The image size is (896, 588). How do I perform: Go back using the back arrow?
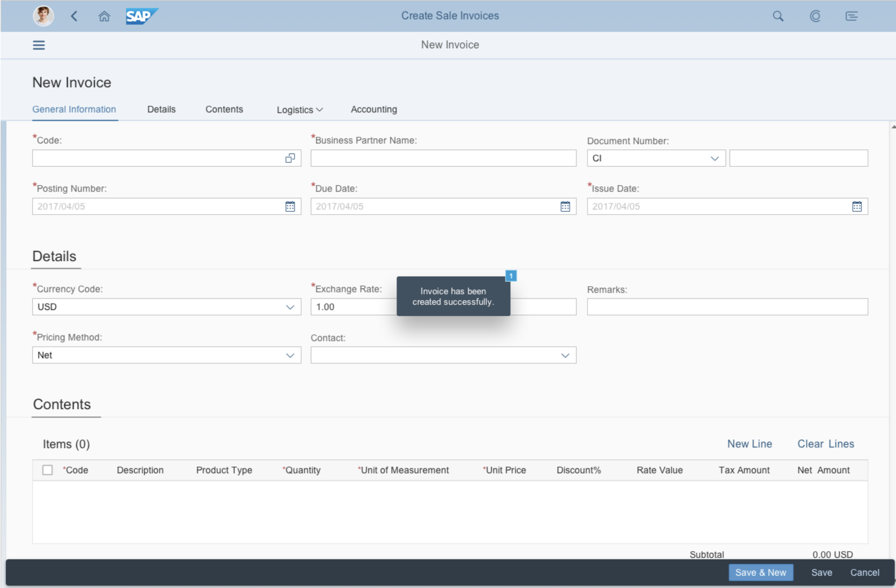pos(74,16)
